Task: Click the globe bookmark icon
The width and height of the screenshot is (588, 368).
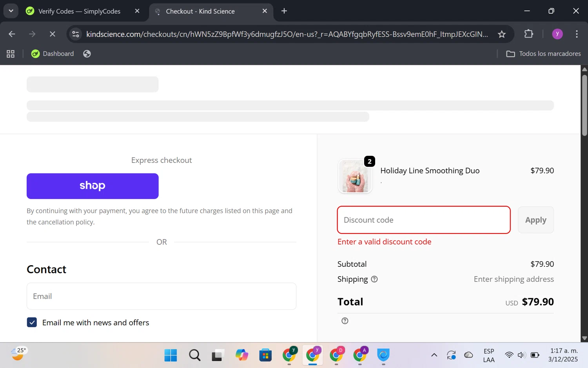Action: point(87,54)
